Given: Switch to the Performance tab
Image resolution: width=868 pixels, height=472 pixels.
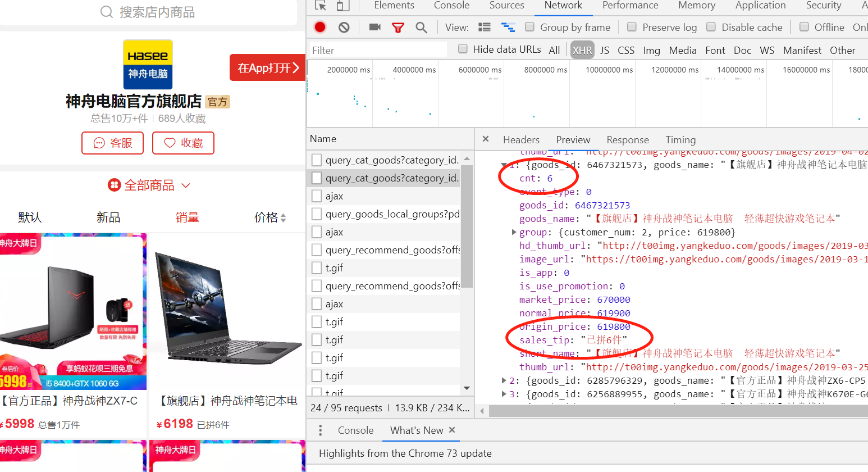Looking at the screenshot, I should click(630, 6).
